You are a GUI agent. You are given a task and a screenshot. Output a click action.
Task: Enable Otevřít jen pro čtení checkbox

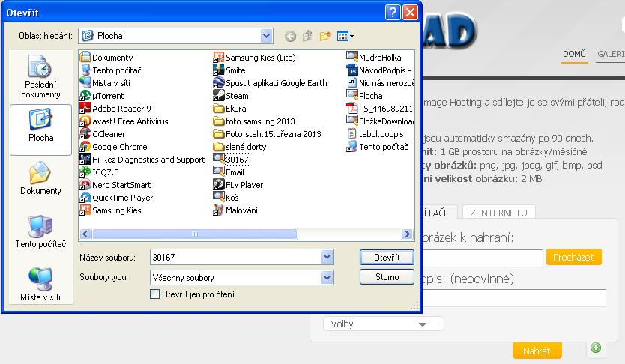(155, 294)
